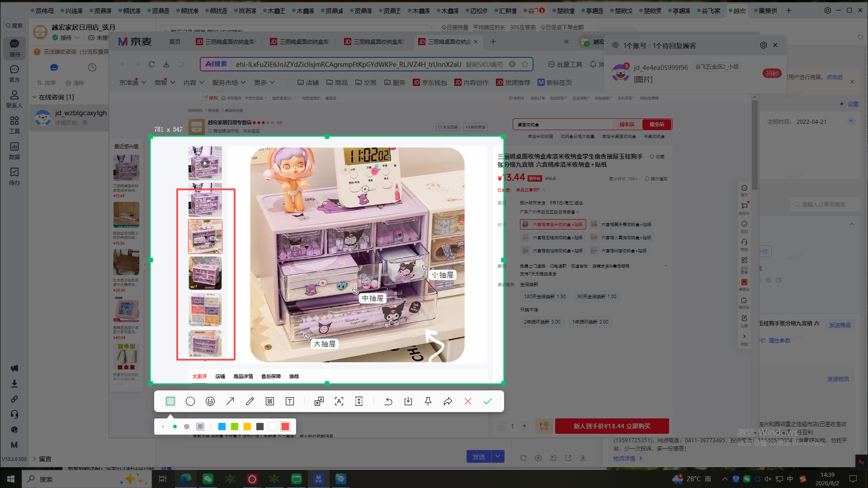Screen dimensions: 868x488
Task: Open the 待办 to-do sidebar icon
Action: (x=14, y=177)
